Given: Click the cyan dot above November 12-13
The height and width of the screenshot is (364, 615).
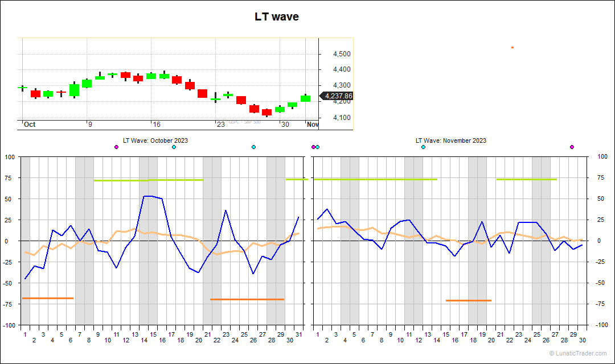Looking at the screenshot, I should 423,147.
